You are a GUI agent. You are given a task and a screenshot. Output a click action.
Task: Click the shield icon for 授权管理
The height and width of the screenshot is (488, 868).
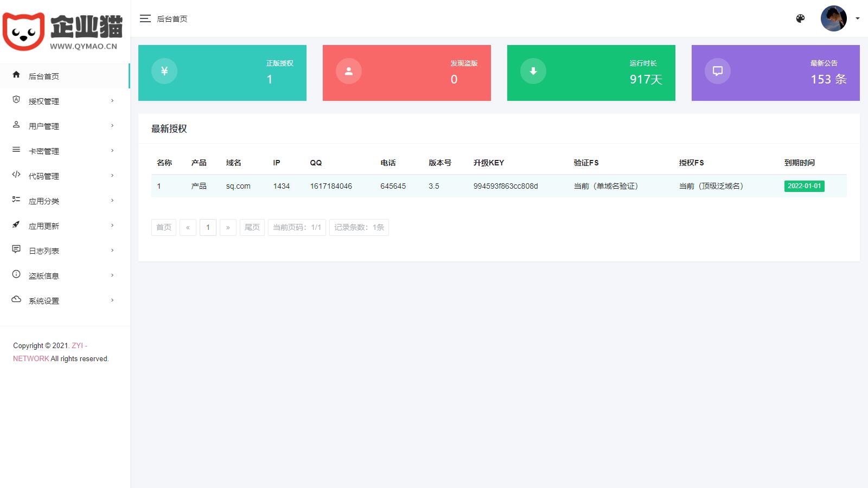(16, 100)
